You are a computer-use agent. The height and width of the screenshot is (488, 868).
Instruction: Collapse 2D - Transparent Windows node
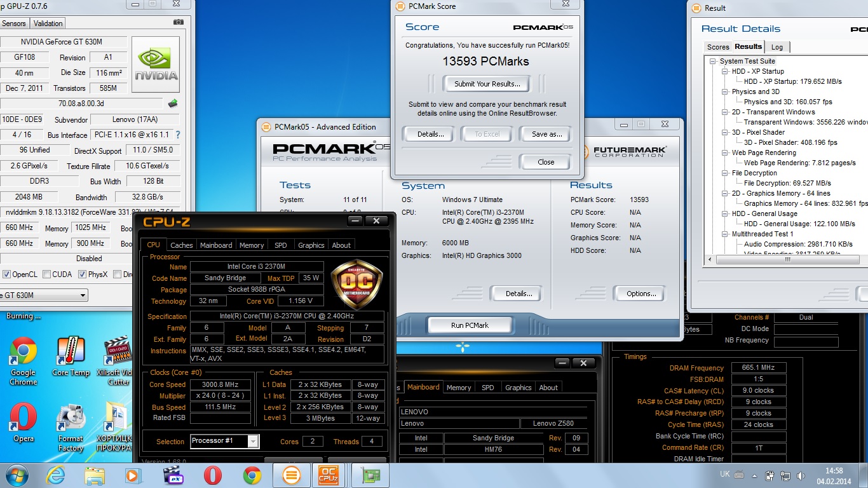pyautogui.click(x=725, y=112)
